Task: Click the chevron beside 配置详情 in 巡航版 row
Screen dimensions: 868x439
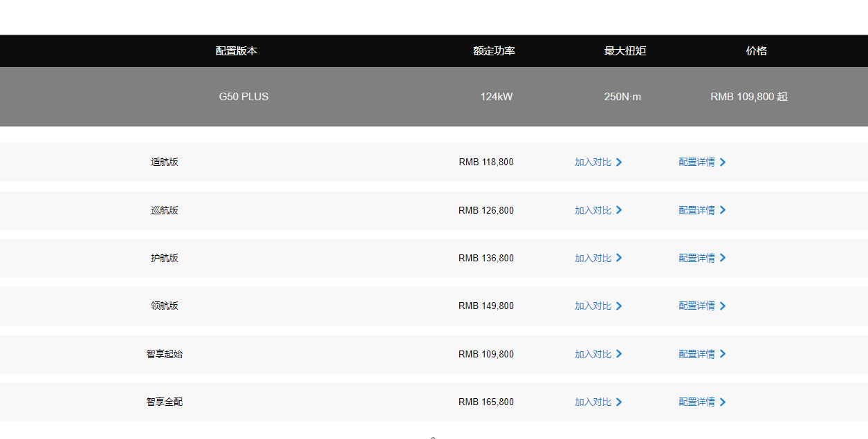Action: pos(723,210)
